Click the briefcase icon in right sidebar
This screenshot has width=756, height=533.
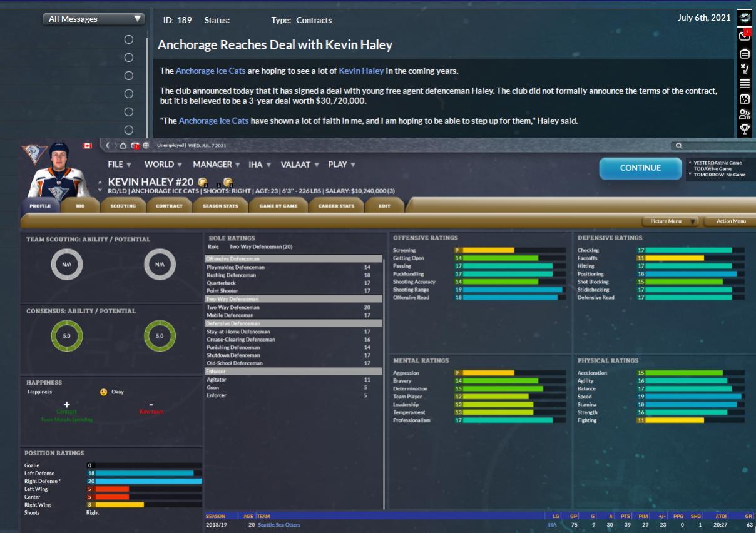pos(744,53)
